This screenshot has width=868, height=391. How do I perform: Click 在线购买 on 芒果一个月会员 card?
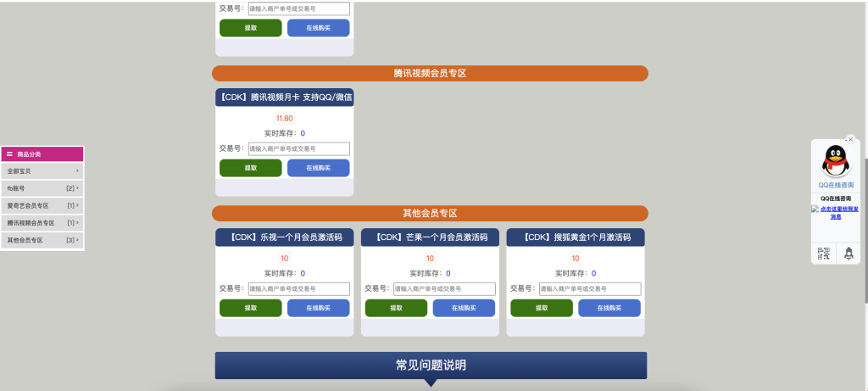(464, 308)
